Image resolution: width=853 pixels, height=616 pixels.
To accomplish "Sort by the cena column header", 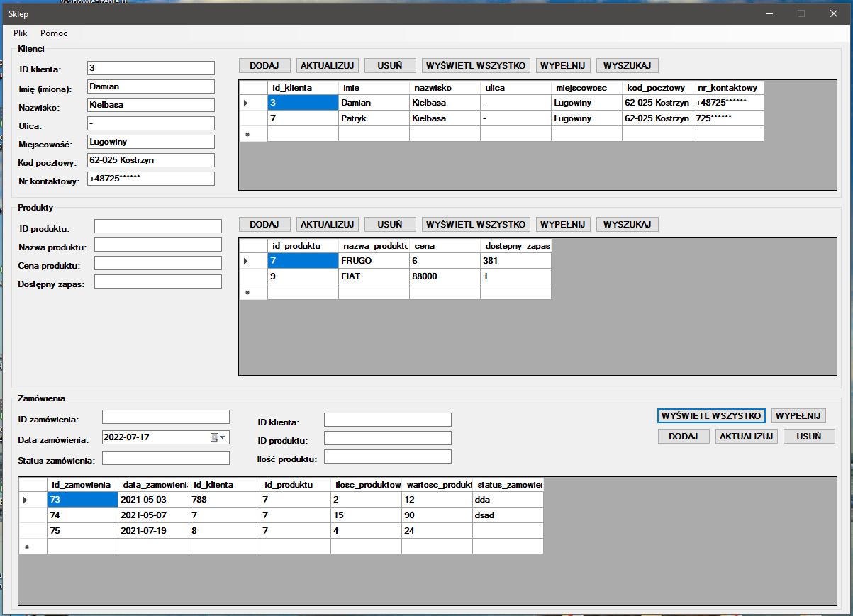I will pos(444,245).
